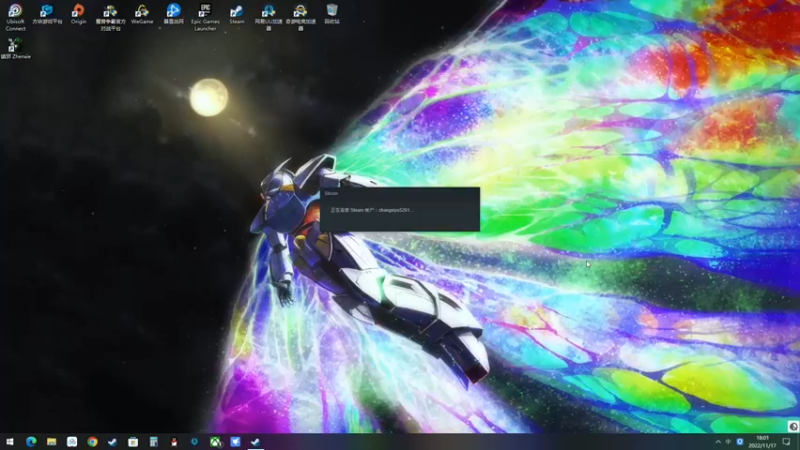Open the Recycle Bin on the desktop
Screen dimensions: 800x450
(332, 14)
